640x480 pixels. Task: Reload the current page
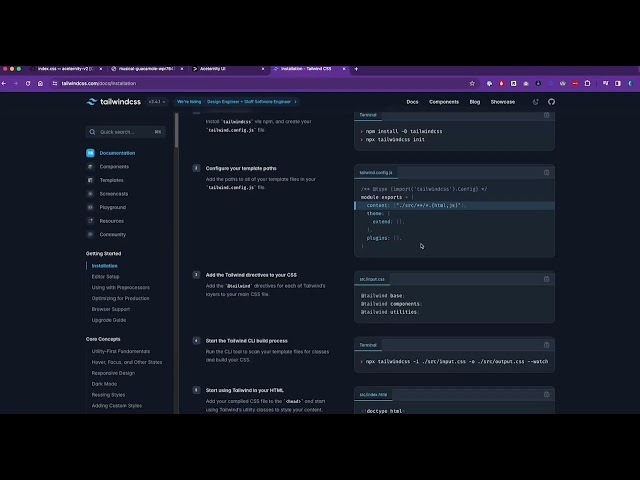[28, 83]
